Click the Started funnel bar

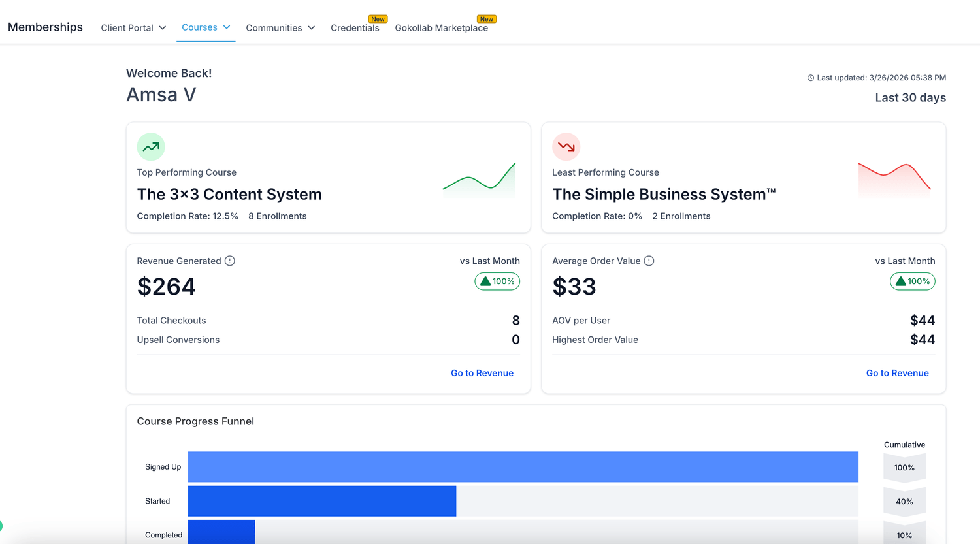(322, 501)
